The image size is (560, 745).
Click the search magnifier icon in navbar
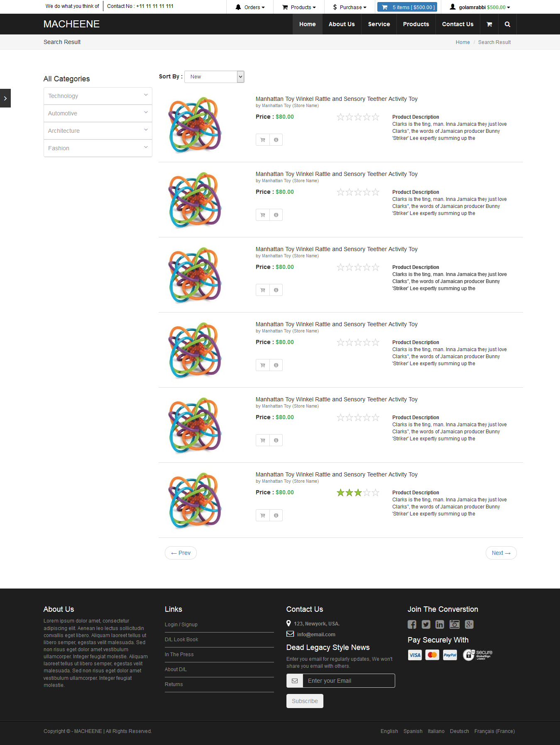(x=507, y=24)
